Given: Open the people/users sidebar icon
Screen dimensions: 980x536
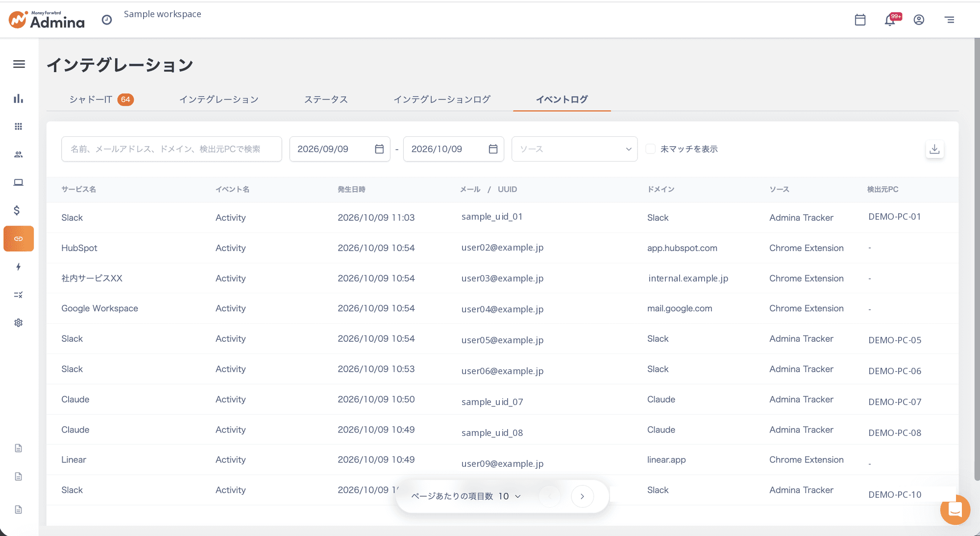Looking at the screenshot, I should (18, 154).
